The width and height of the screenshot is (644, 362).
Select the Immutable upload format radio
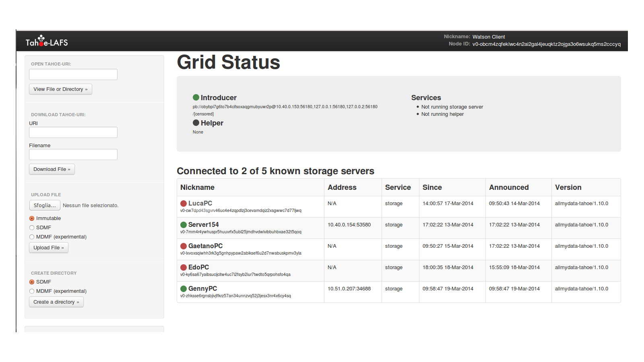click(32, 218)
